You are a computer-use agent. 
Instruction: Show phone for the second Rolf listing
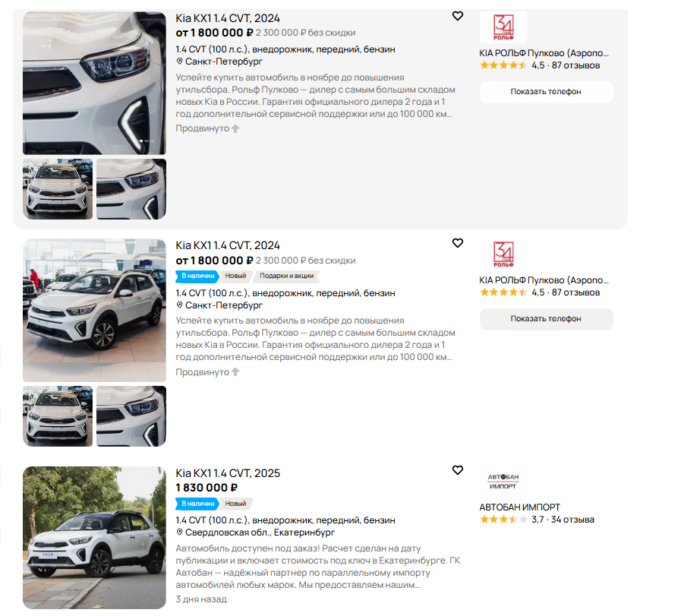pos(546,319)
